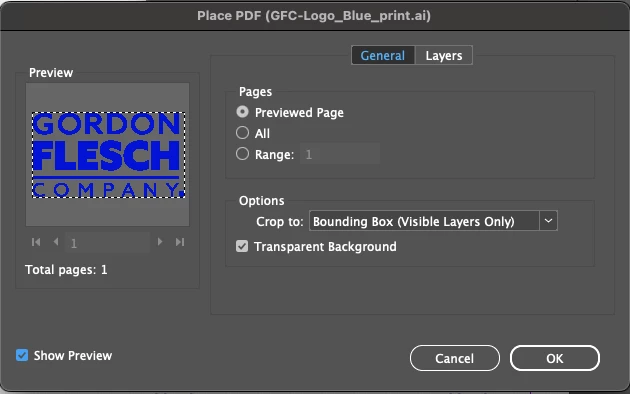This screenshot has width=630, height=394.
Task: Uncheck the Show Preview checkbox
Action: tap(22, 355)
